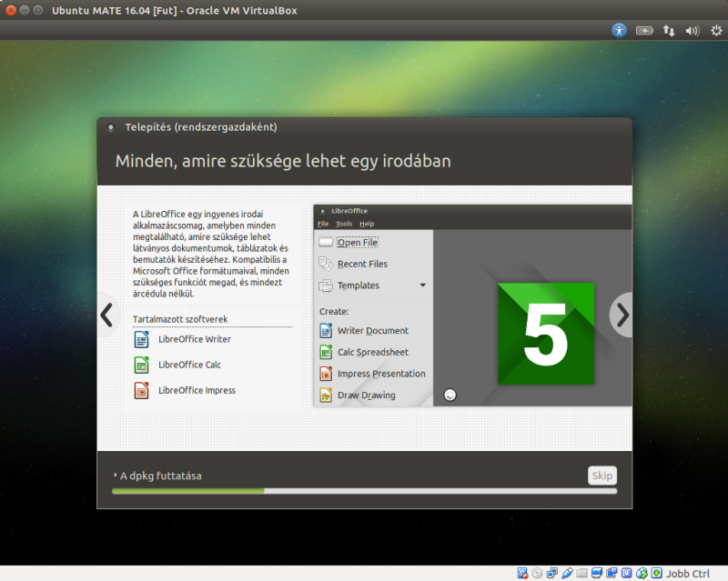Go to the next slide with right arrow
728x581 pixels.
pos(622,316)
